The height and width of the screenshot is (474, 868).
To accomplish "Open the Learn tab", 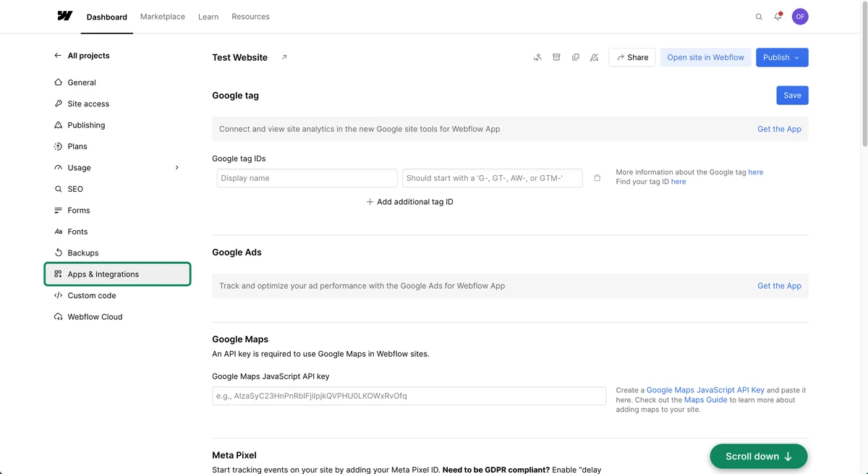I will pos(208,17).
